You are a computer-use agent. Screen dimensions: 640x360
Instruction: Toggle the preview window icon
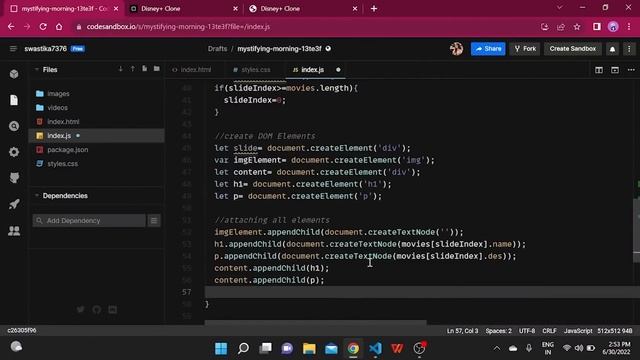[x=615, y=70]
